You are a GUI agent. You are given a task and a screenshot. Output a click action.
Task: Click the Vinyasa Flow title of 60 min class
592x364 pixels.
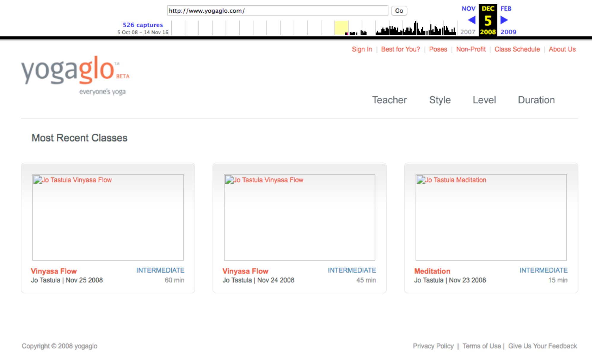point(54,271)
